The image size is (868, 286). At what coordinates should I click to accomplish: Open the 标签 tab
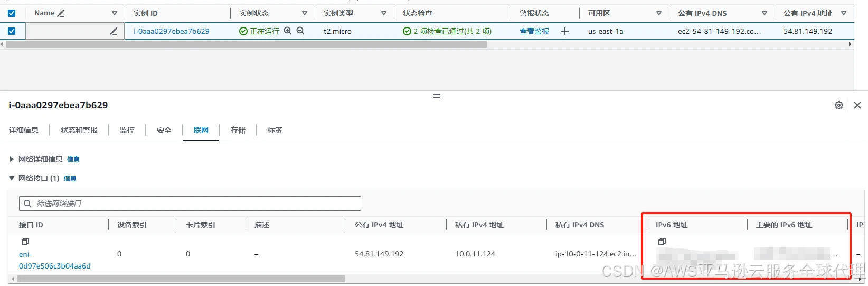click(x=275, y=130)
